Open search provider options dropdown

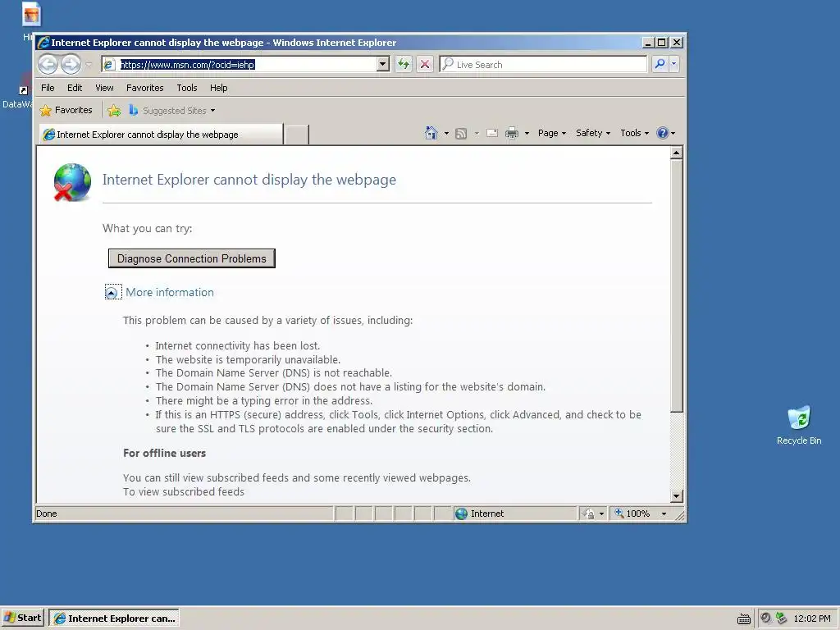point(674,64)
